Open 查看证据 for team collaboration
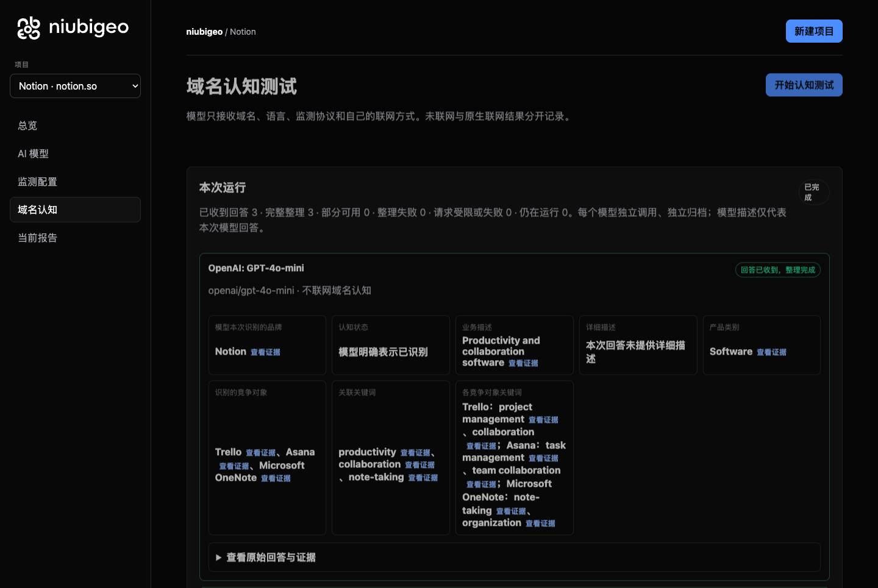The height and width of the screenshot is (588, 878). (x=482, y=484)
